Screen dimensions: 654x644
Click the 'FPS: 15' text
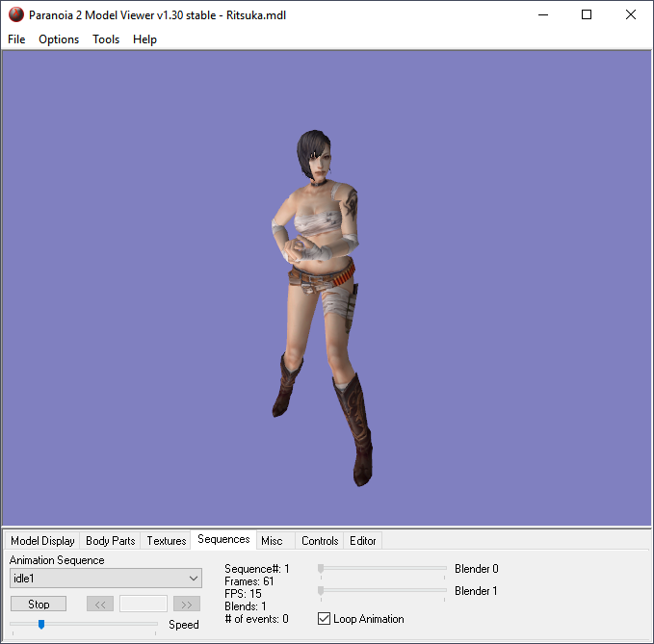coord(243,594)
